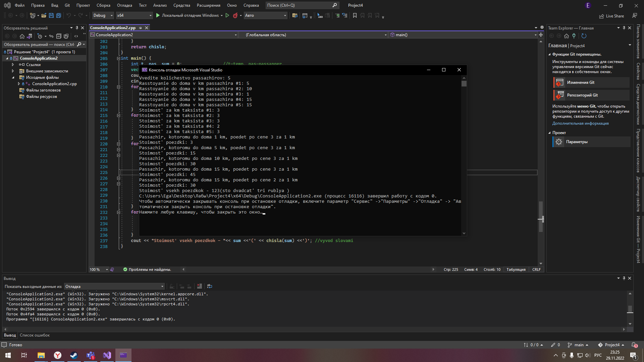Image resolution: width=644 pixels, height=362 pixels.
Task: Open the Отладка menu
Action: (124, 5)
